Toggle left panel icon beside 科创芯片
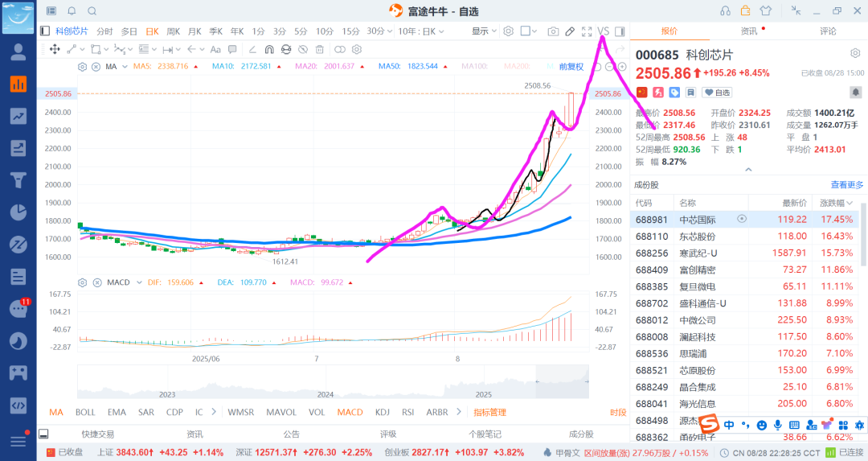The height and width of the screenshot is (461, 868). click(45, 31)
